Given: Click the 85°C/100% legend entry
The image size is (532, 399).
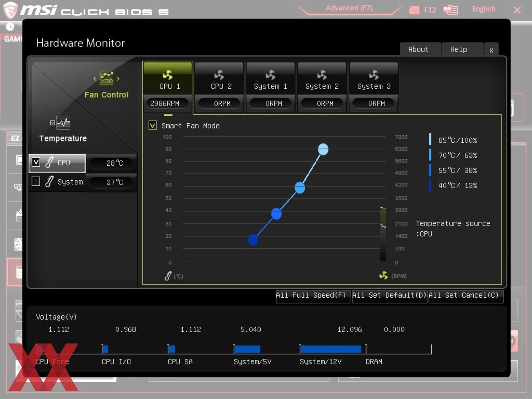Looking at the screenshot, I should click(x=454, y=140).
